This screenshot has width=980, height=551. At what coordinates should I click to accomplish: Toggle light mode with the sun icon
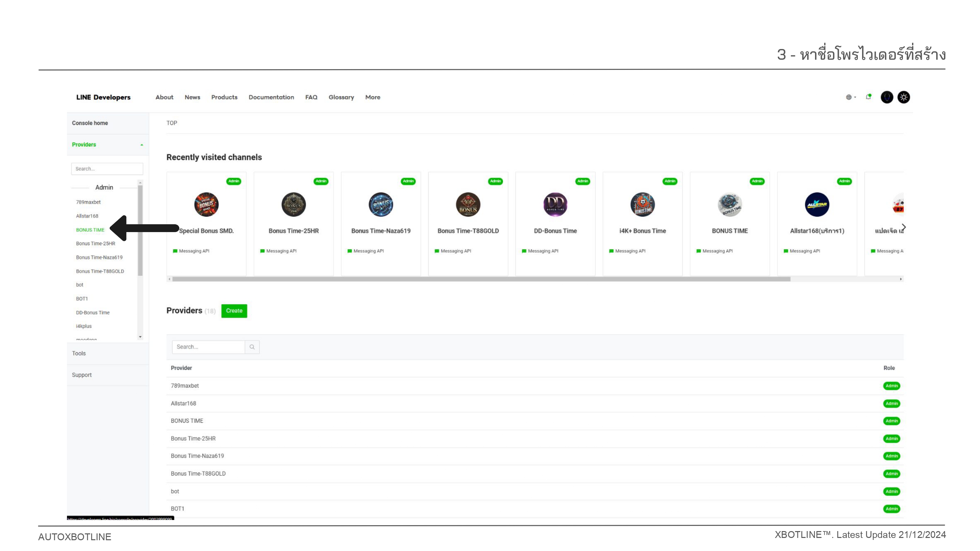pos(904,97)
